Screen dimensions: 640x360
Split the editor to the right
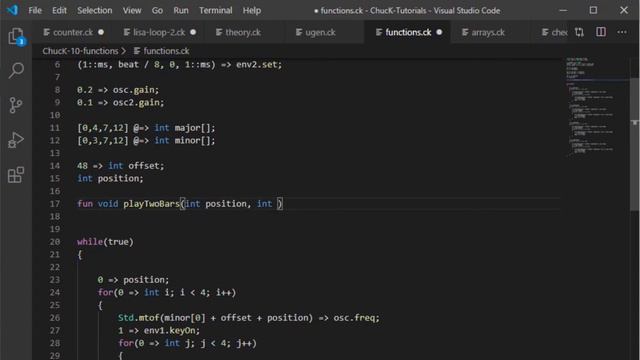[x=601, y=32]
